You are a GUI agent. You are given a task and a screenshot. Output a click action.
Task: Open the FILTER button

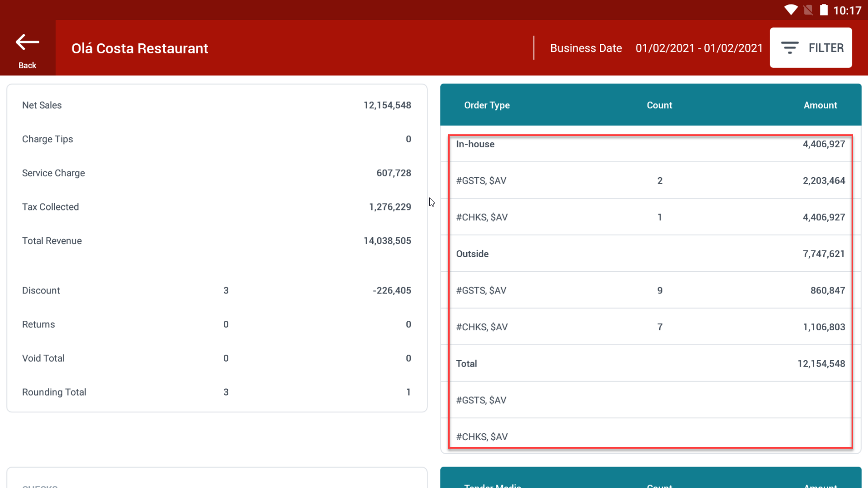click(x=810, y=48)
